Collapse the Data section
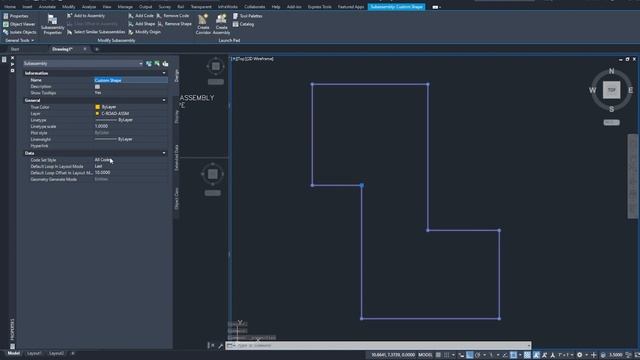The height and width of the screenshot is (360, 640). (x=164, y=153)
